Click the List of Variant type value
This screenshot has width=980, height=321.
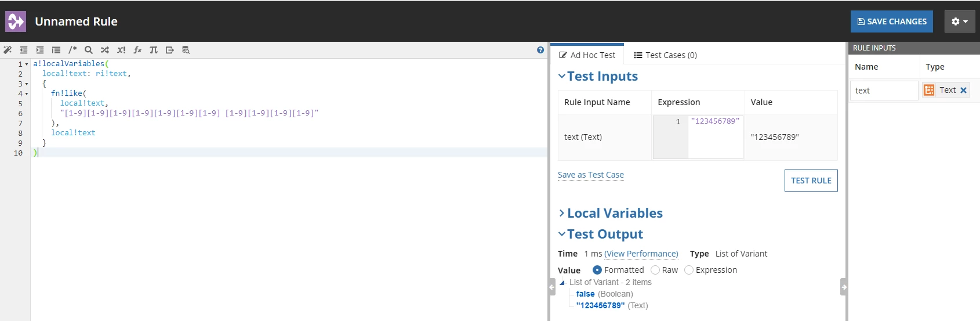(741, 254)
